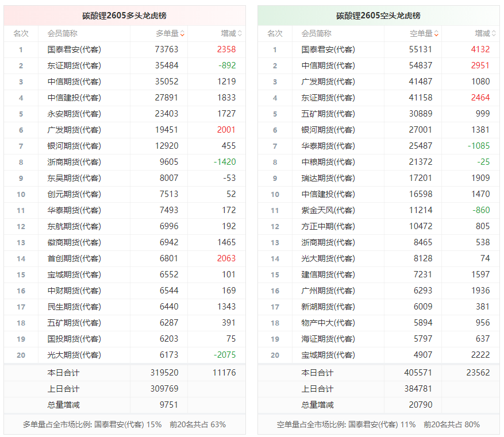This screenshot has width=504, height=437.
Task: Click green change value -892
Action: [227, 65]
